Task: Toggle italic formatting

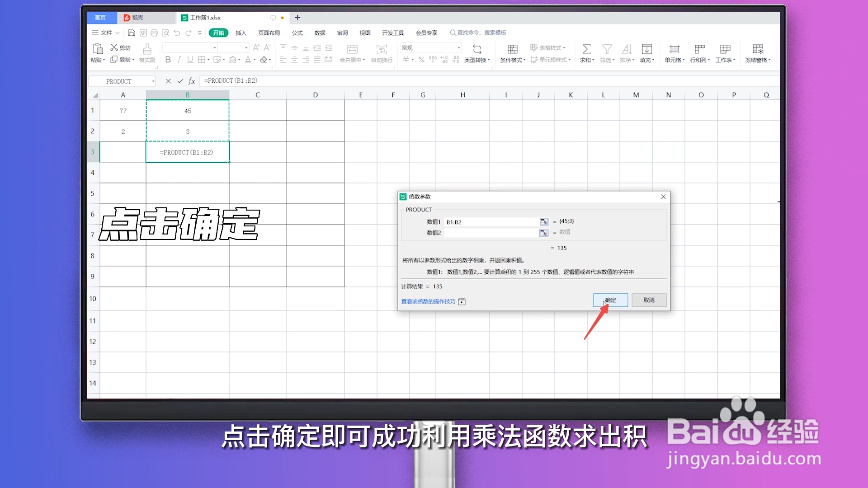Action: coord(179,59)
